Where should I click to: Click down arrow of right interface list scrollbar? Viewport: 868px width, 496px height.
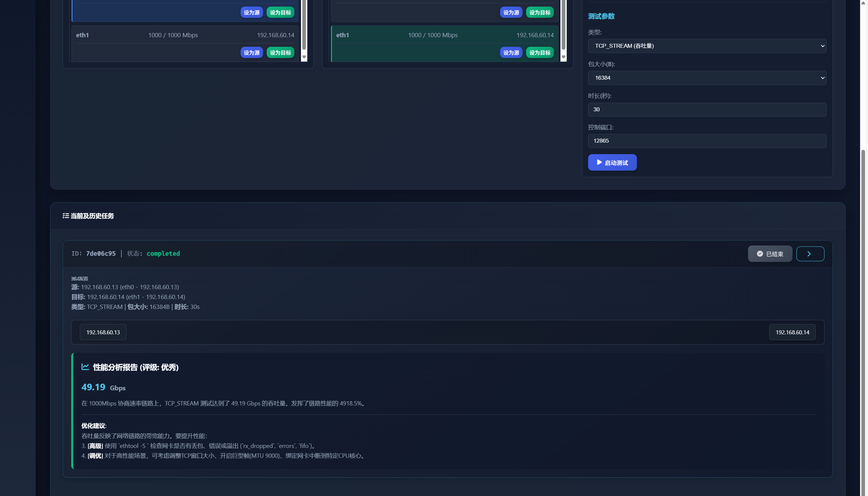563,57
